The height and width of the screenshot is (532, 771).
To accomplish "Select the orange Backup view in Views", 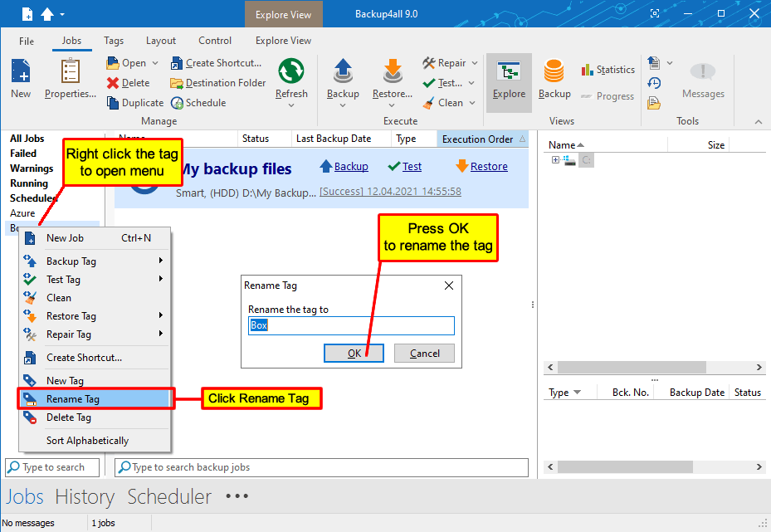I will [x=554, y=79].
